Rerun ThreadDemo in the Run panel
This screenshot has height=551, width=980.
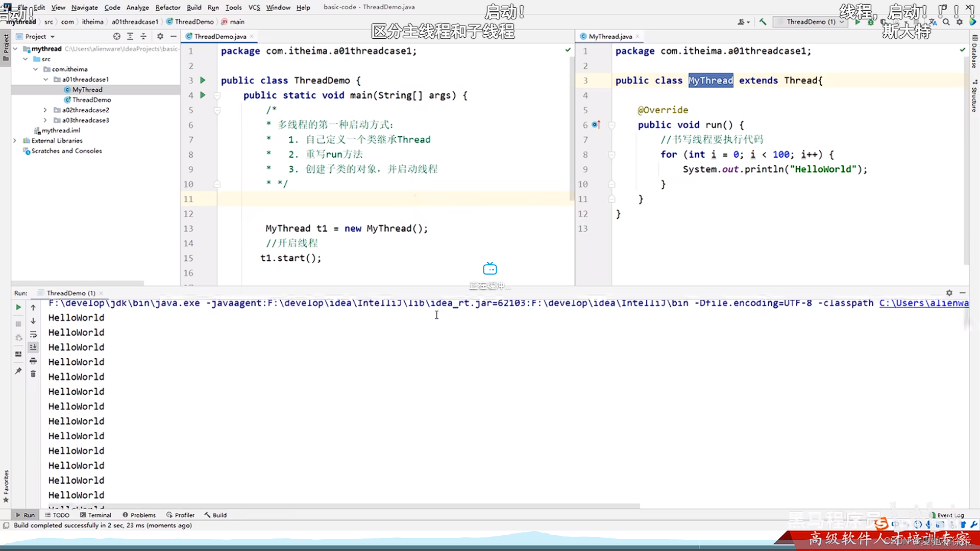point(18,307)
